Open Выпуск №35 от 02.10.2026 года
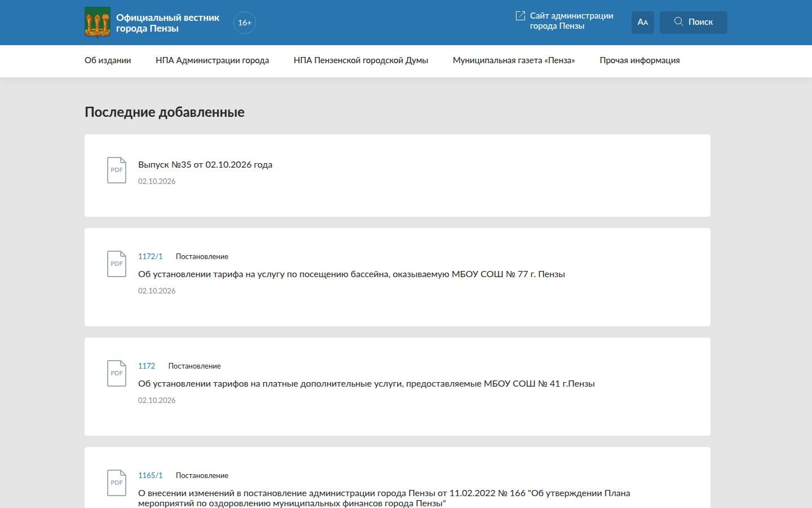Image resolution: width=812 pixels, height=508 pixels. 205,165
